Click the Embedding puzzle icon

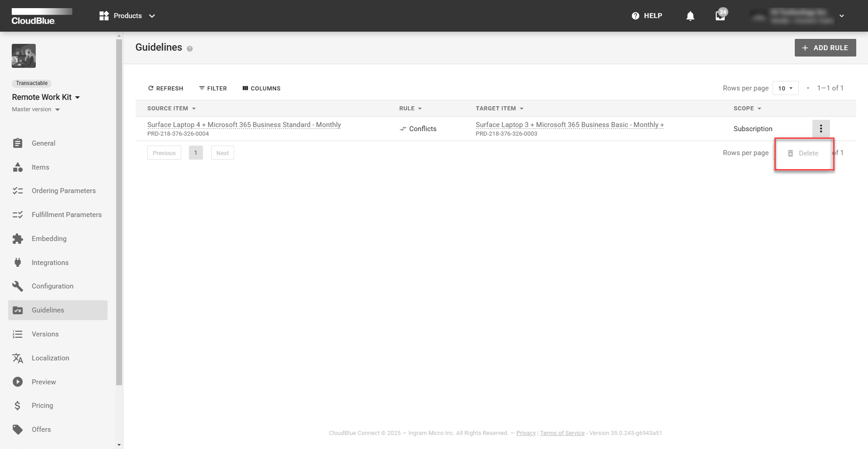(18, 239)
